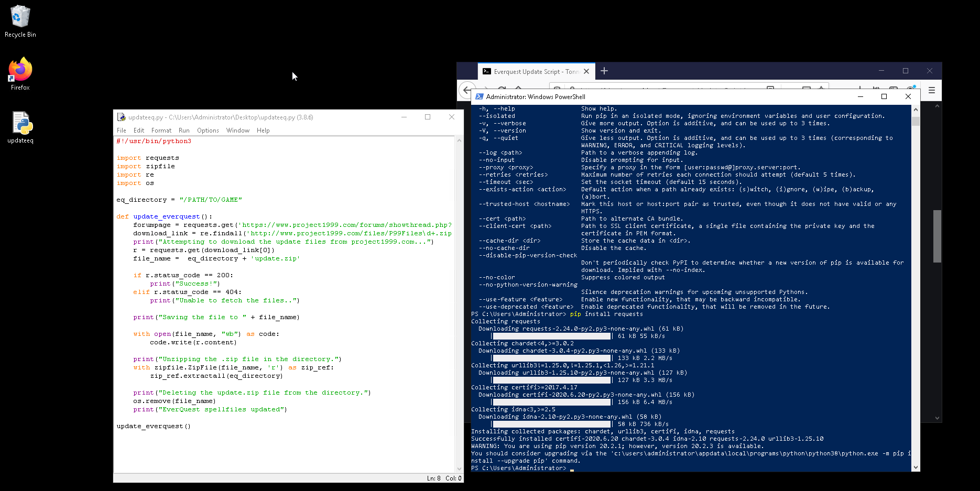Switch to the Everquest Update Script tab
Viewport: 980px width, 491px height.
536,71
